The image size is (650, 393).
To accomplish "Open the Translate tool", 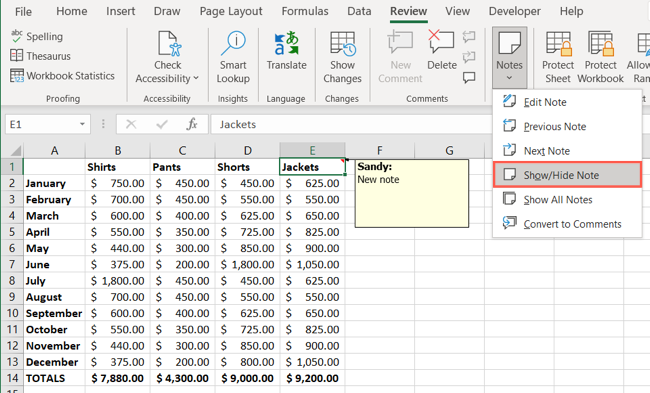I will pyautogui.click(x=286, y=51).
